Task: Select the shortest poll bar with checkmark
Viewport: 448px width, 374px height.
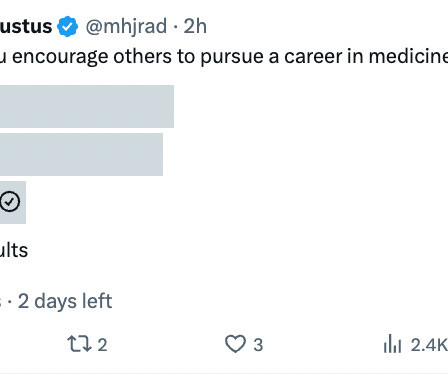Action: 13,202
